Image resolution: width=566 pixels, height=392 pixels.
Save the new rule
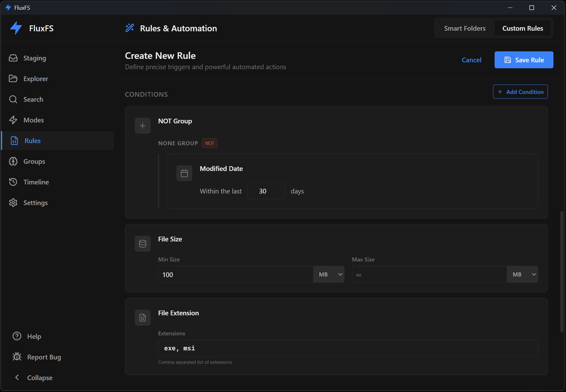click(523, 60)
